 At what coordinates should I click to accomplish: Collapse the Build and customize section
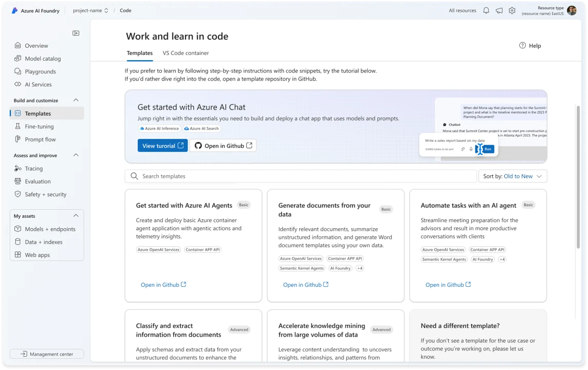point(76,100)
